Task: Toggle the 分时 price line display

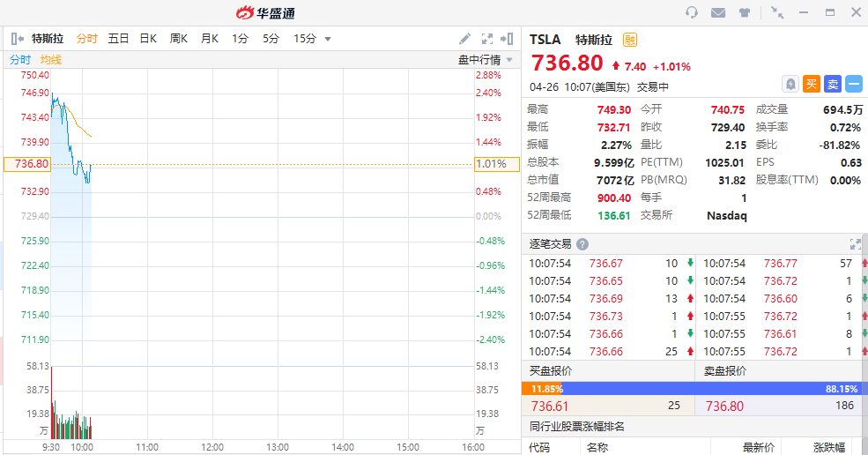Action: 19,60
